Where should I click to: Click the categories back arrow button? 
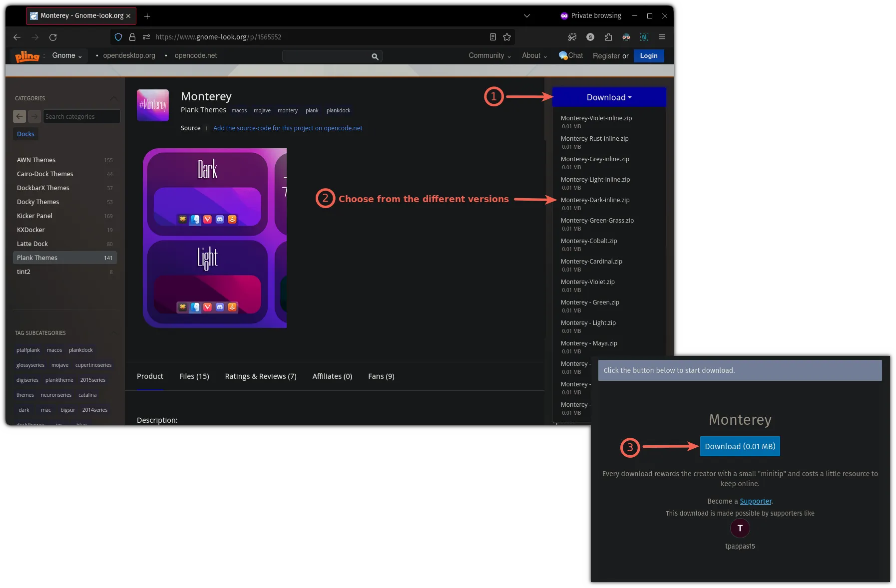(x=19, y=116)
